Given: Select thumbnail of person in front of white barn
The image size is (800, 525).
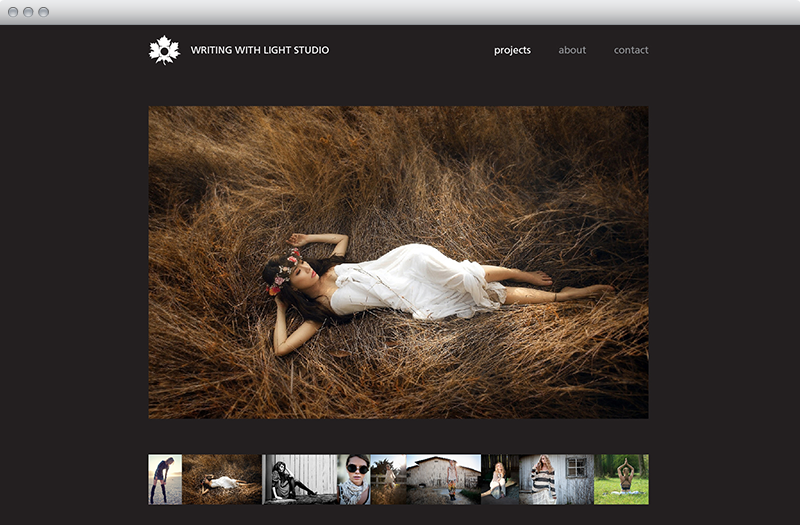Looking at the screenshot, I should click(x=444, y=480).
